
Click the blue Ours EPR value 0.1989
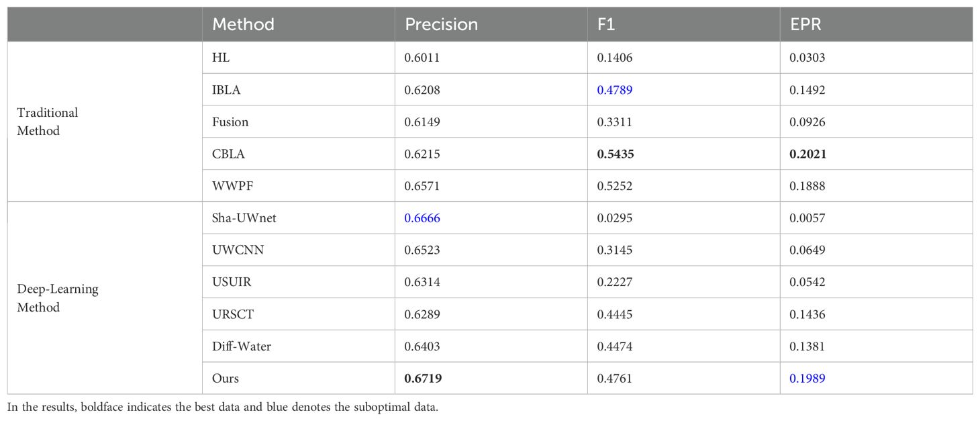(x=807, y=379)
